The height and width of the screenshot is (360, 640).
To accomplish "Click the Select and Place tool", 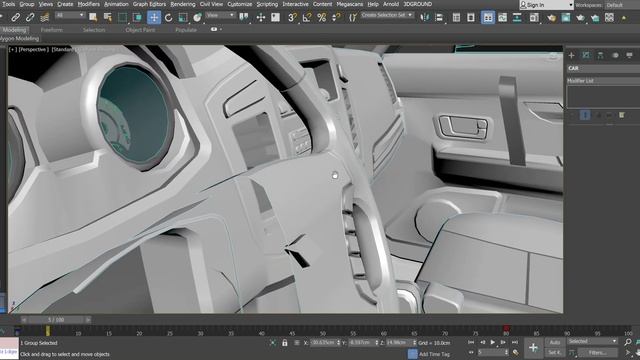I will pos(198,18).
